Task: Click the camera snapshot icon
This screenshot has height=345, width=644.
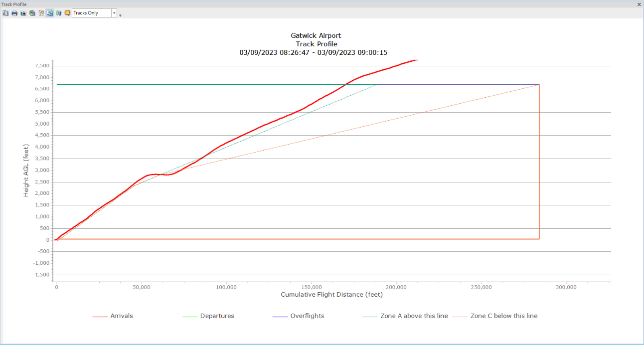Action: (x=23, y=13)
